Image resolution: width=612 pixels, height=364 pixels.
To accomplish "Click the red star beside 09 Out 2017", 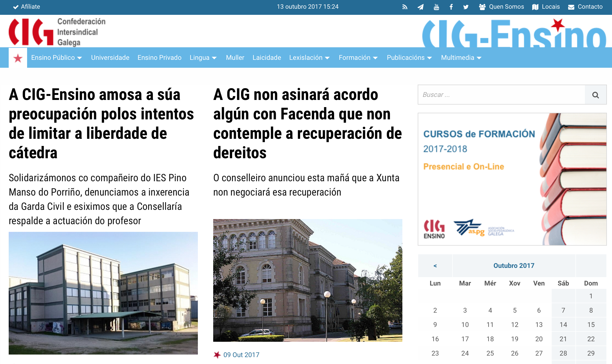I will click(x=217, y=355).
